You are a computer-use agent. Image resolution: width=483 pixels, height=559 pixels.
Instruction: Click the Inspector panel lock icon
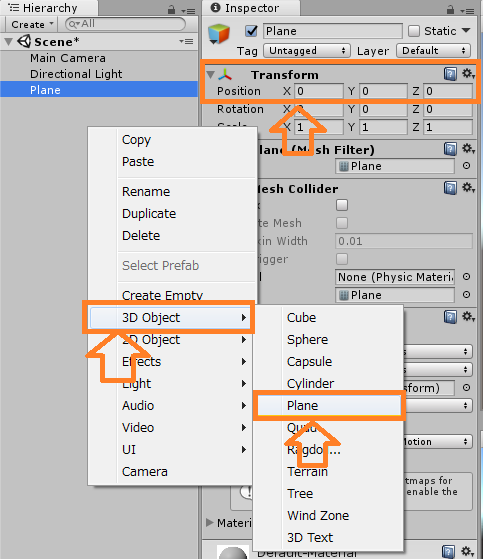tap(451, 10)
